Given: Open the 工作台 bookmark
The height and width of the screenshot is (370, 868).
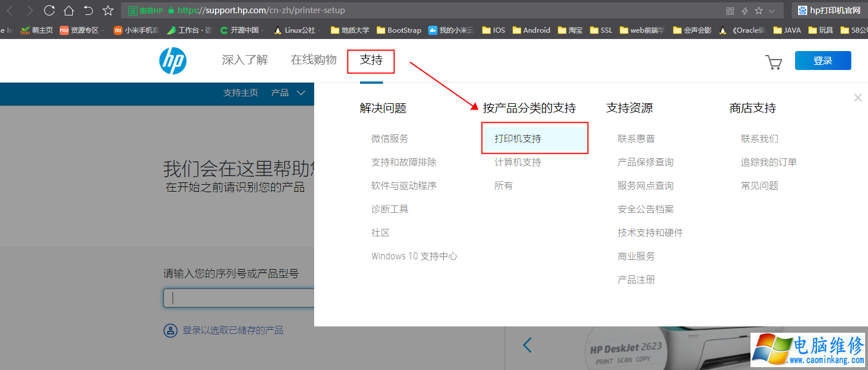Looking at the screenshot, I should tap(189, 30).
